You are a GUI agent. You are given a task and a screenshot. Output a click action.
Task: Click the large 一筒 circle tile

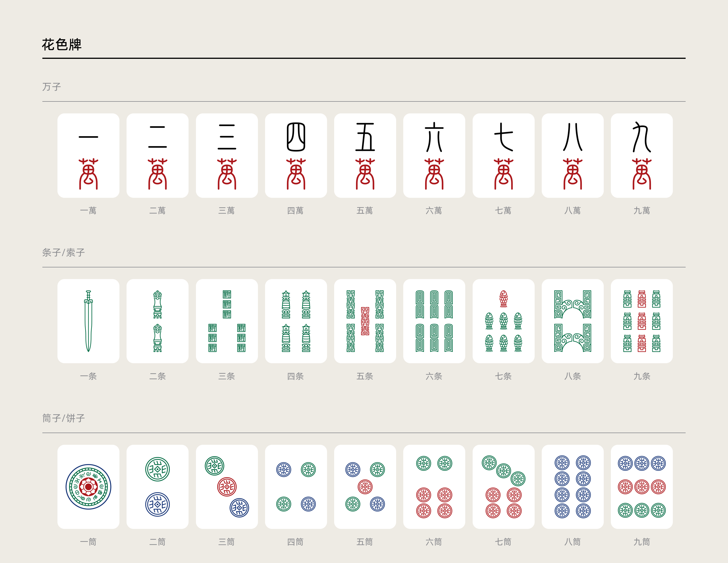[x=88, y=486]
